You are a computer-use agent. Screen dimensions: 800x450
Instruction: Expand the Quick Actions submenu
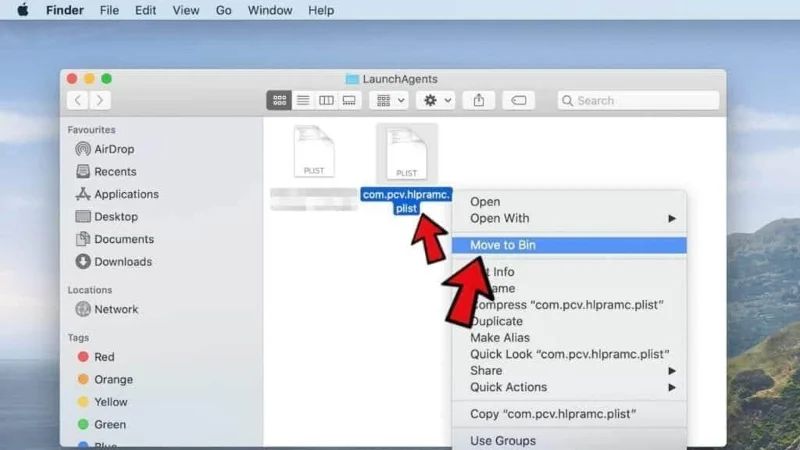(569, 387)
